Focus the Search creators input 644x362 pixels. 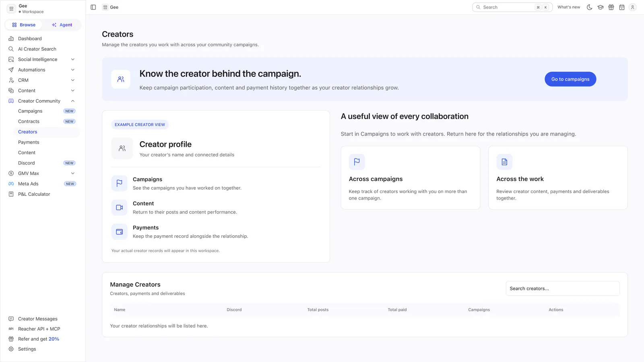point(563,288)
